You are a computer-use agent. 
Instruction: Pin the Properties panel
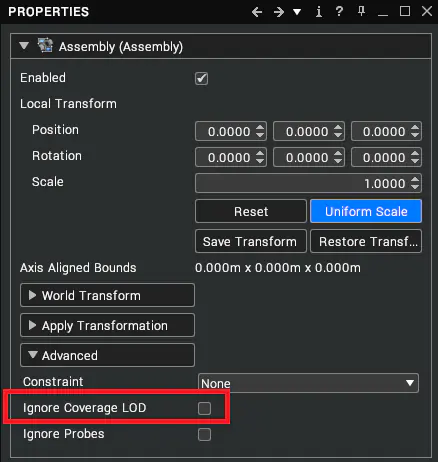coord(361,11)
